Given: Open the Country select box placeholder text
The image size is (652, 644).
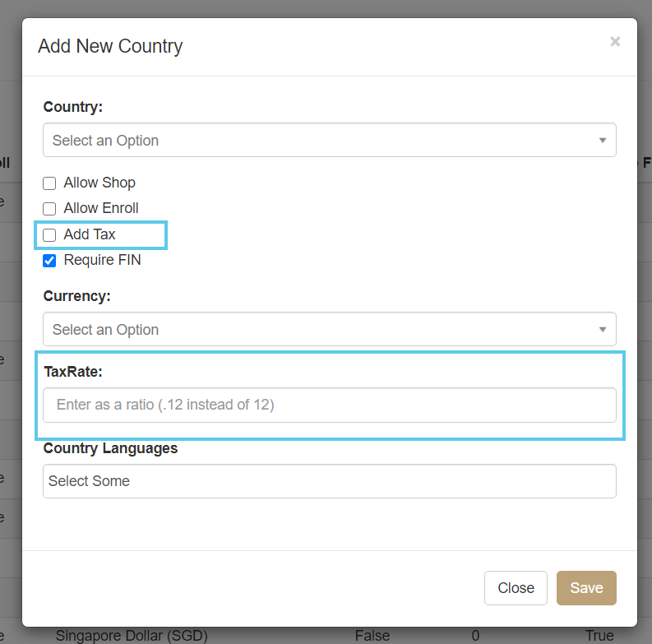Looking at the screenshot, I should (x=105, y=141).
